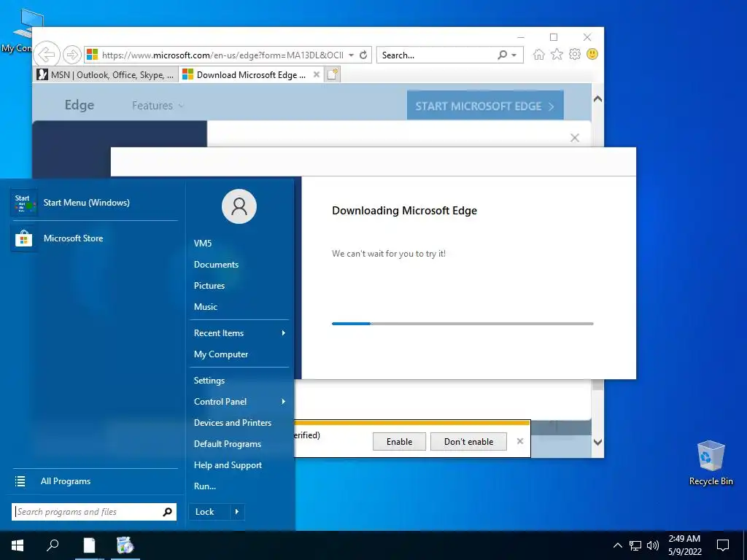Click the search magnifier in Internet Explorer
Screen dimensions: 747x560
[x=502, y=55]
